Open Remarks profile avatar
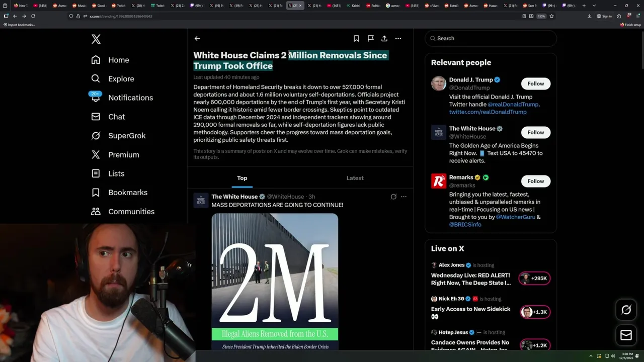 438,181
